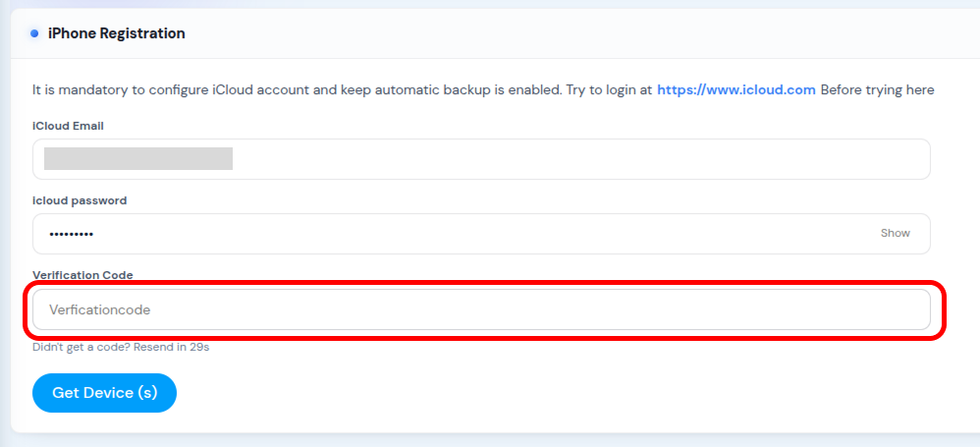Click the 'iCloud Email' label
980x447 pixels.
point(68,127)
